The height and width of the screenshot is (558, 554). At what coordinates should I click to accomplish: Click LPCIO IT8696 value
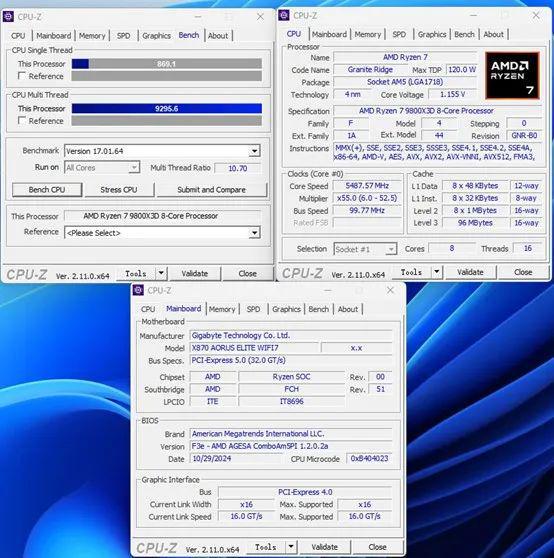coord(291,401)
